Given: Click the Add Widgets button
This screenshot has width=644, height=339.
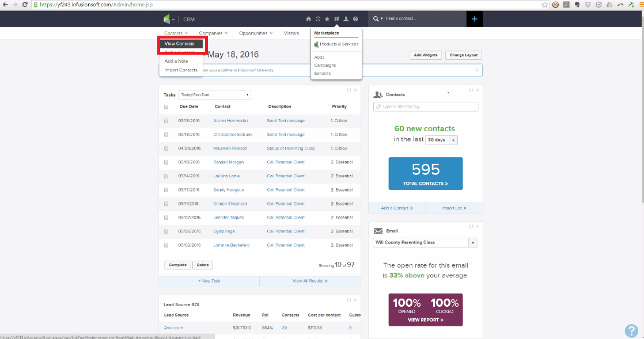Looking at the screenshot, I should pos(426,55).
